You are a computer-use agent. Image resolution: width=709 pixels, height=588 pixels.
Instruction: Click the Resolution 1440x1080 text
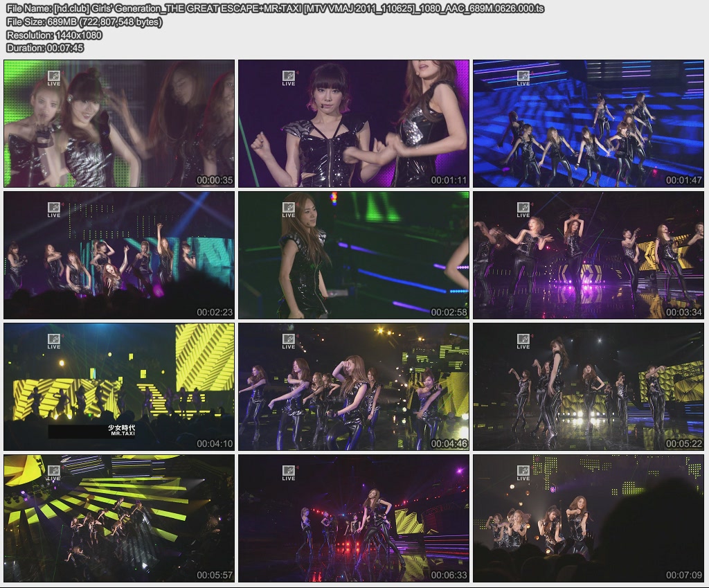tap(54, 35)
